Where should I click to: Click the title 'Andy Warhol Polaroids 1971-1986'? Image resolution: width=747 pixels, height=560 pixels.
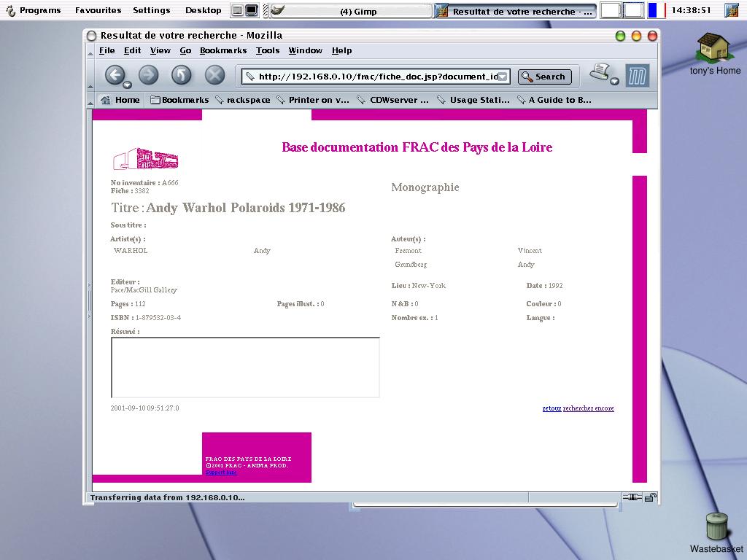point(246,208)
